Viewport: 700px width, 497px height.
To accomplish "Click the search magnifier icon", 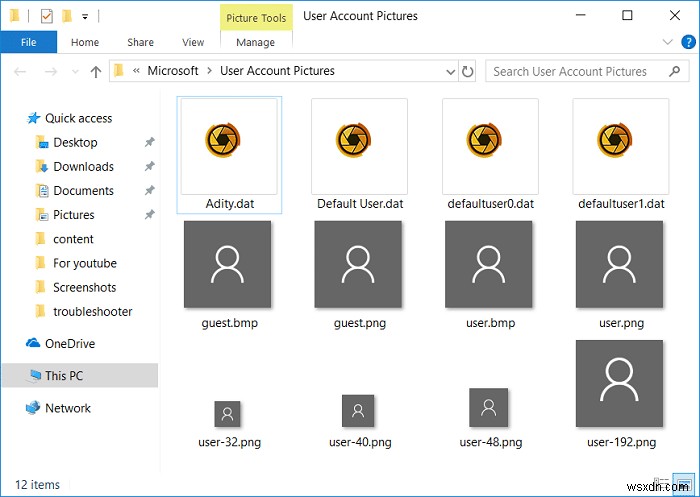I will pos(674,71).
